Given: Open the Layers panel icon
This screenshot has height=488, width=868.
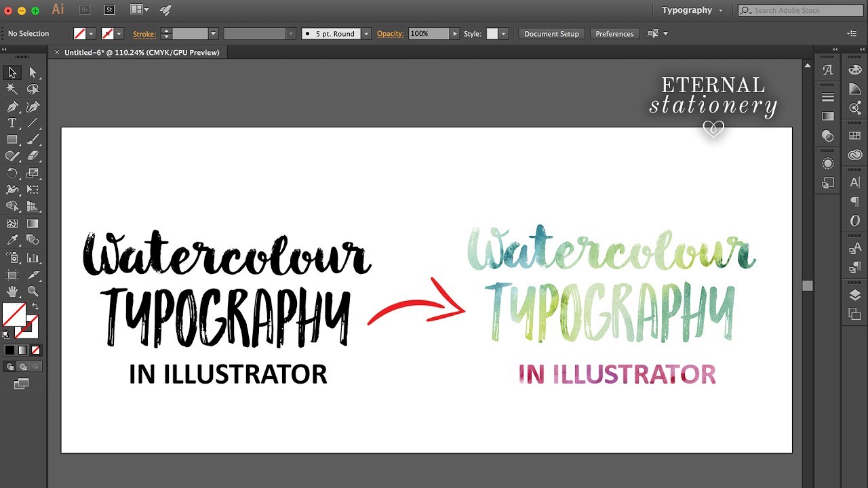Looking at the screenshot, I should tap(854, 295).
